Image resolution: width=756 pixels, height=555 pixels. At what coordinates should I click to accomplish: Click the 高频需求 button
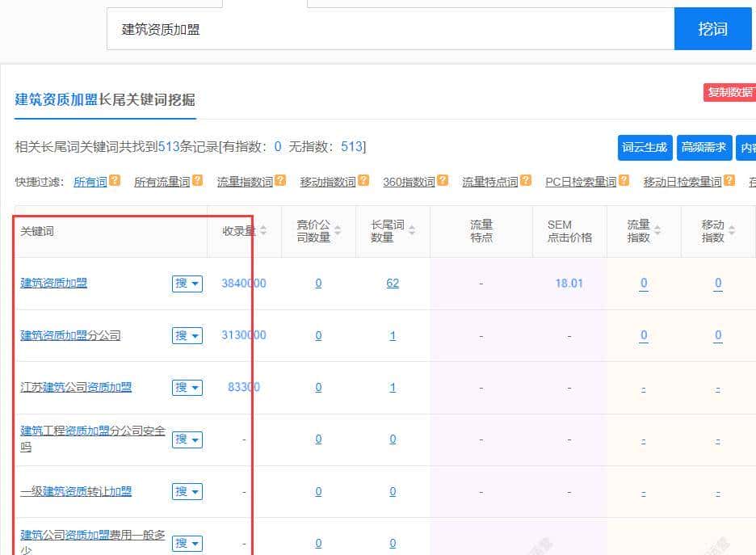click(703, 148)
